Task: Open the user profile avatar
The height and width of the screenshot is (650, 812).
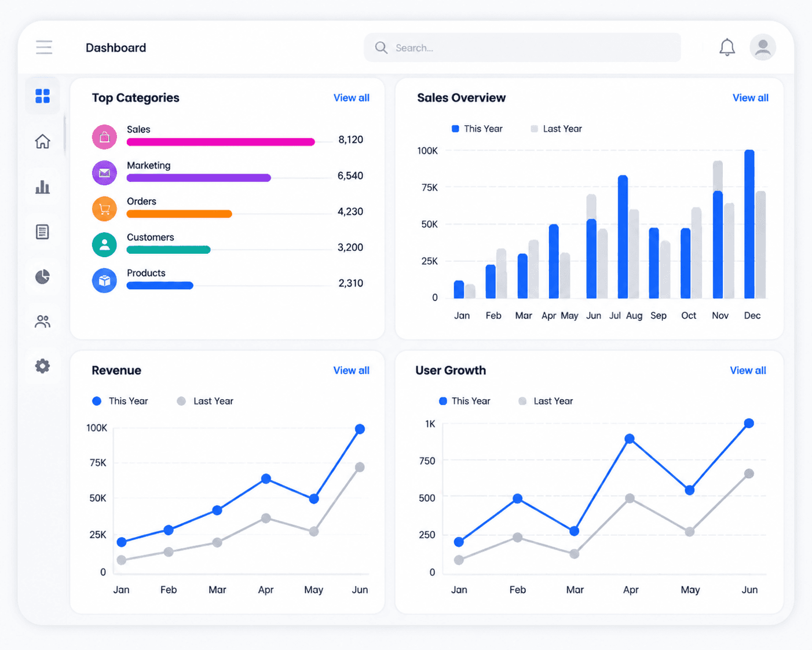Action: [763, 48]
